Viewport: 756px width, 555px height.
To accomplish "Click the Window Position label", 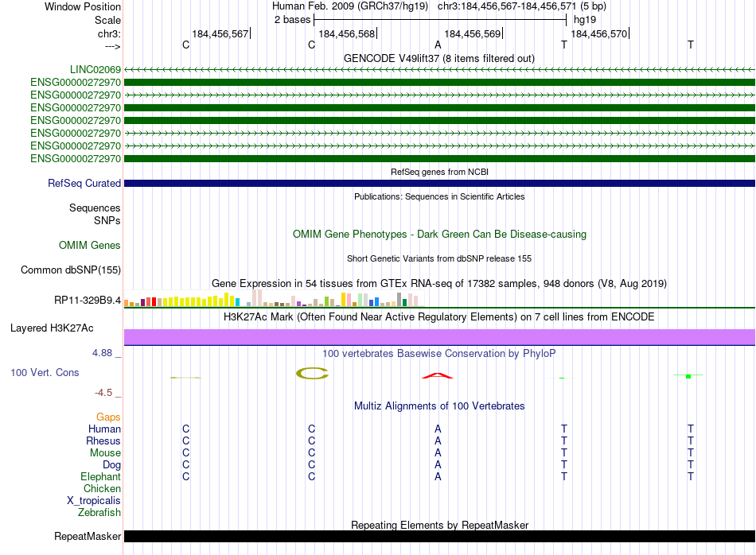I will pos(83,6).
